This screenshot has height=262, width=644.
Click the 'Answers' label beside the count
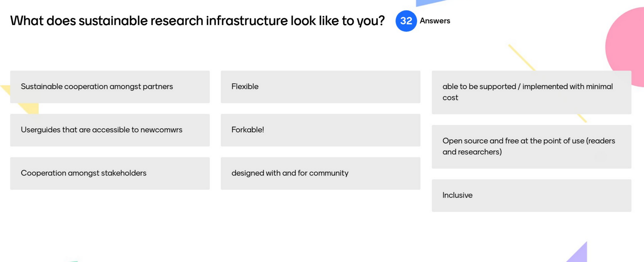tap(435, 21)
